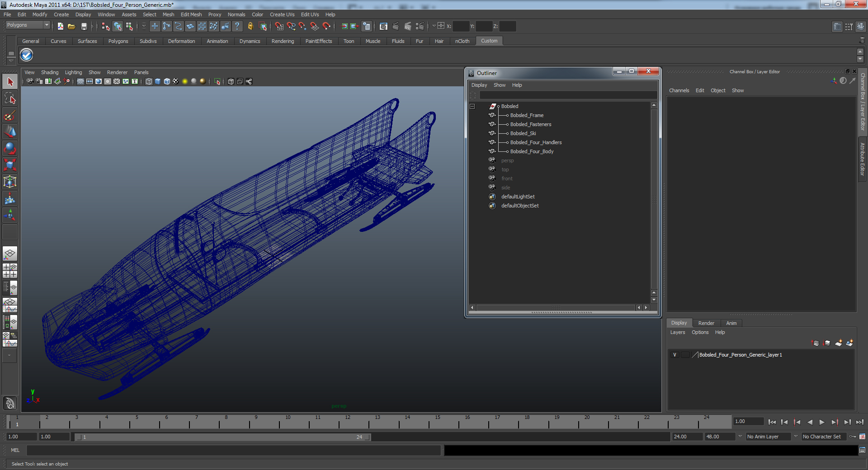Activate the Scale tool cube icon
The height and width of the screenshot is (470, 868).
click(10, 165)
